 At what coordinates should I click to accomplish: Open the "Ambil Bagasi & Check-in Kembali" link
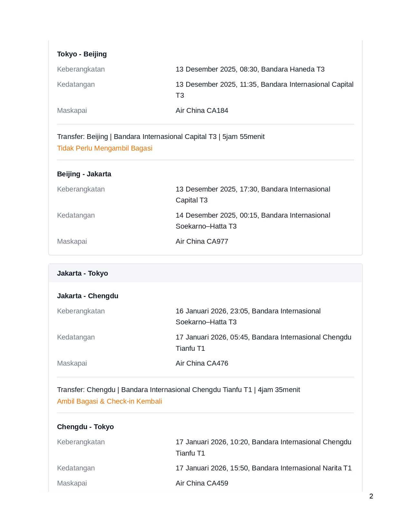click(x=109, y=401)
